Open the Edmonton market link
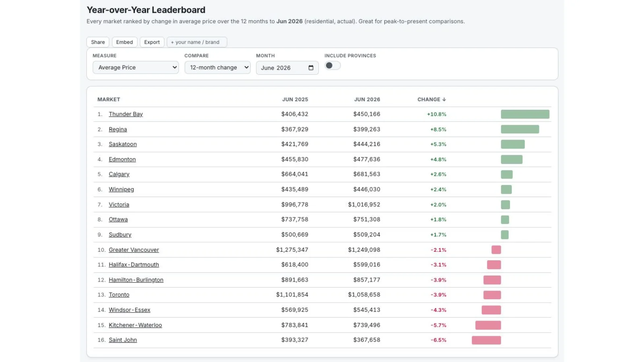The height and width of the screenshot is (362, 644). pyautogui.click(x=122, y=160)
